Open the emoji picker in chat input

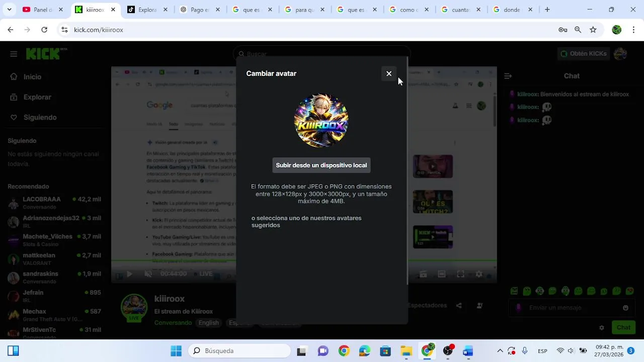625,308
